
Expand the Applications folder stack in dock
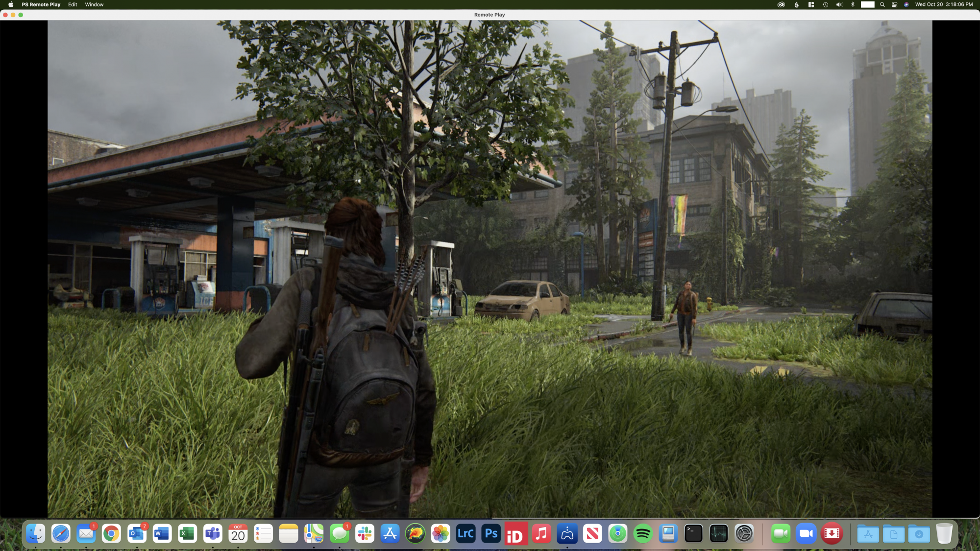[868, 534]
